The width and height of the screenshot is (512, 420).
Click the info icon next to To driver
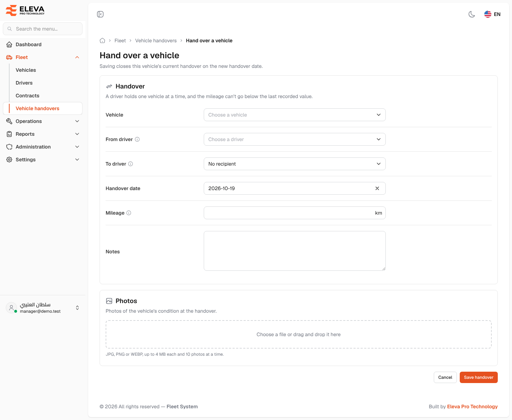coord(130,164)
